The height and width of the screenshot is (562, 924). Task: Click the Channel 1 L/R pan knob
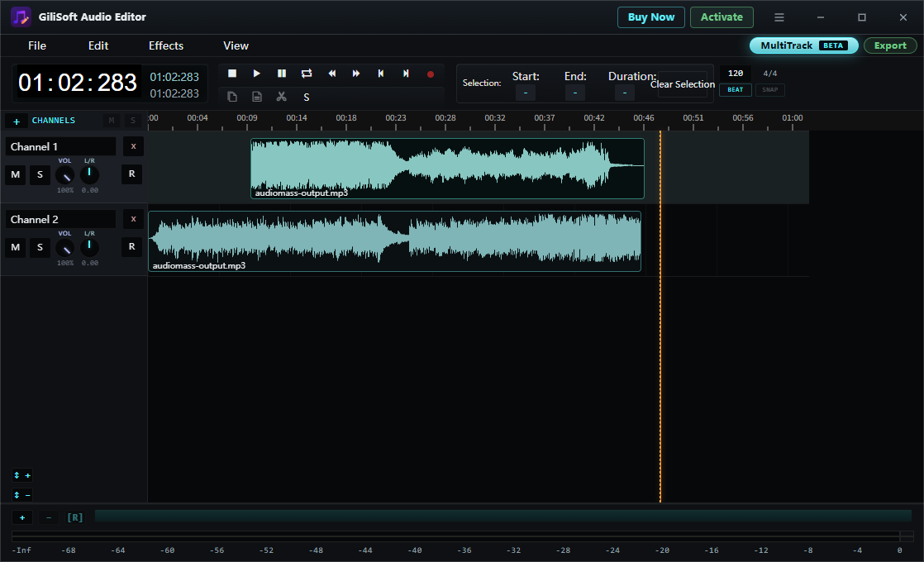[x=89, y=174]
